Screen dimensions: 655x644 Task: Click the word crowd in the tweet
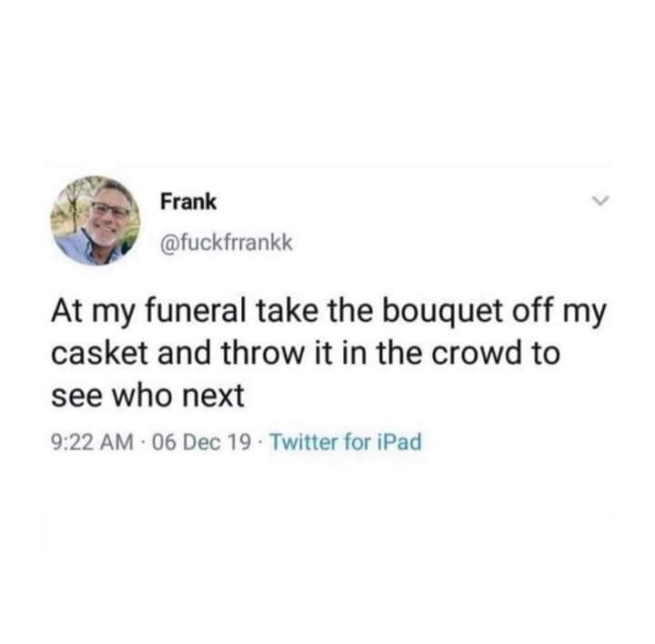coord(477,353)
